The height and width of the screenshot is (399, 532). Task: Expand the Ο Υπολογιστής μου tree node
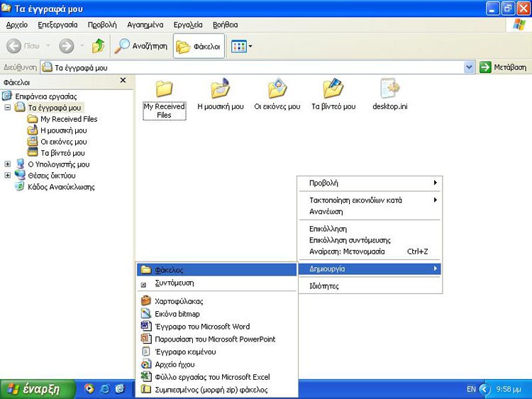point(8,164)
